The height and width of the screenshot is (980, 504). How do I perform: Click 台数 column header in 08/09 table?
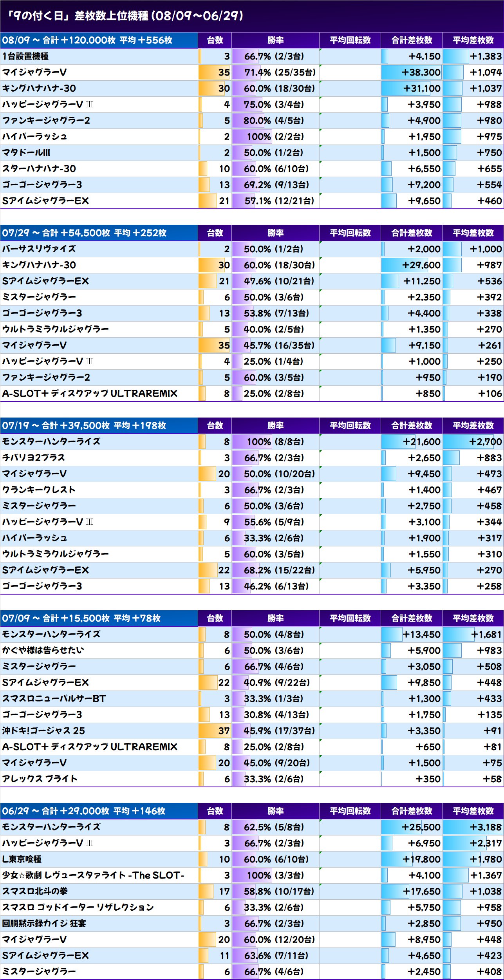pyautogui.click(x=215, y=40)
